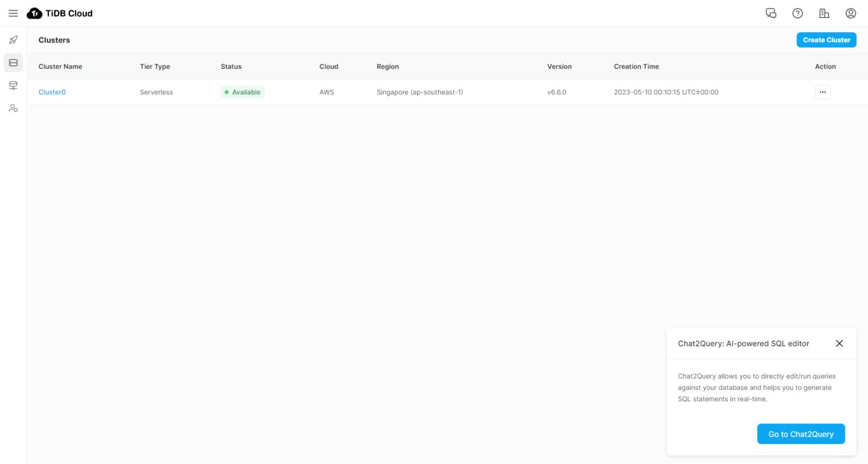Open Data Service from the sidebar
The image size is (868, 464).
13,85
